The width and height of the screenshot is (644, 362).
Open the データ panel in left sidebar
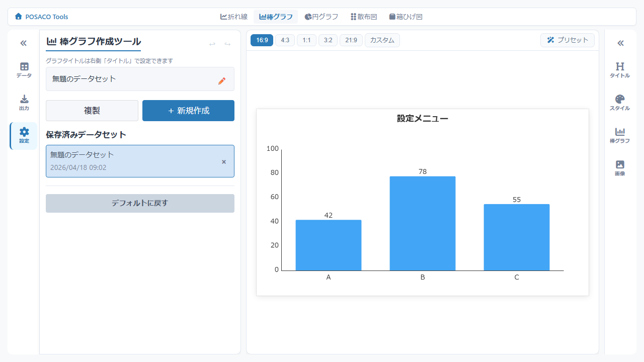[x=23, y=70]
